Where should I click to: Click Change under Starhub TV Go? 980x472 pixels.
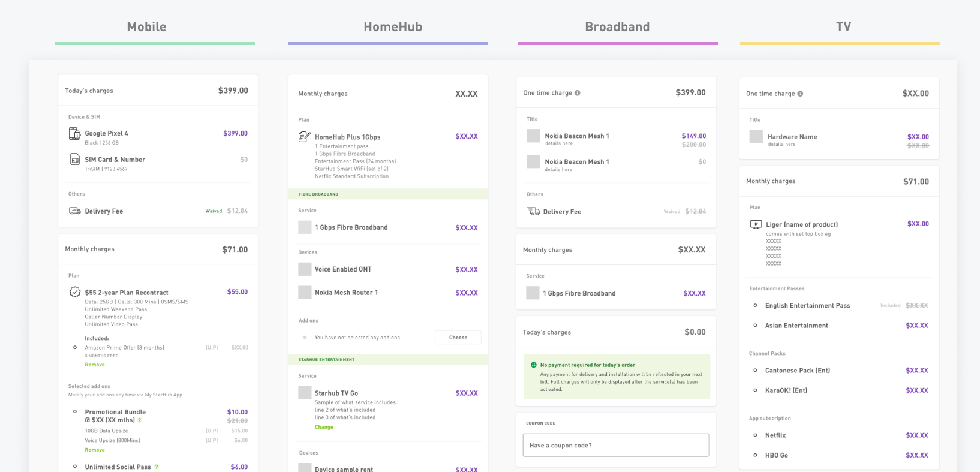pos(324,426)
